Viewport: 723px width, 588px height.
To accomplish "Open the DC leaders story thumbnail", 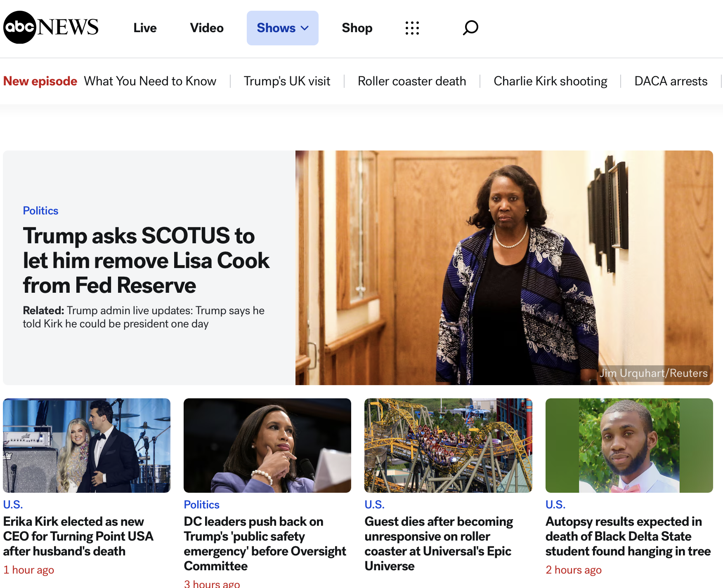I will tap(267, 445).
